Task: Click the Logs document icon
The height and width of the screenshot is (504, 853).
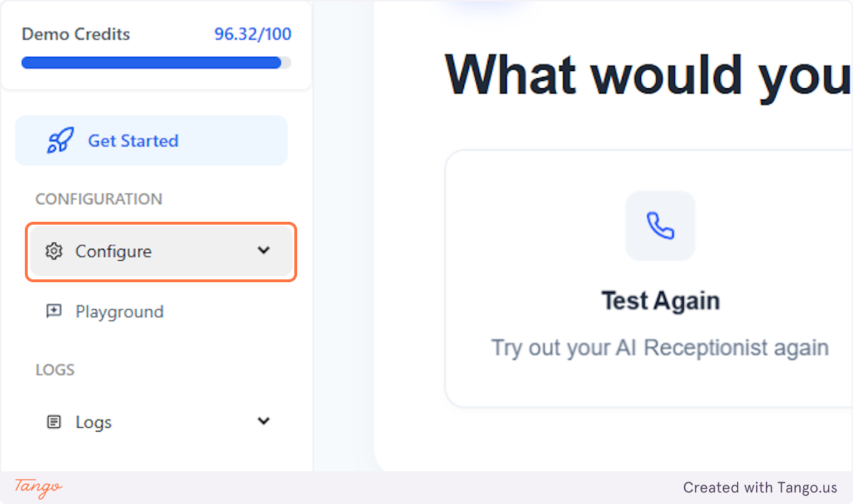Action: pos(53,421)
